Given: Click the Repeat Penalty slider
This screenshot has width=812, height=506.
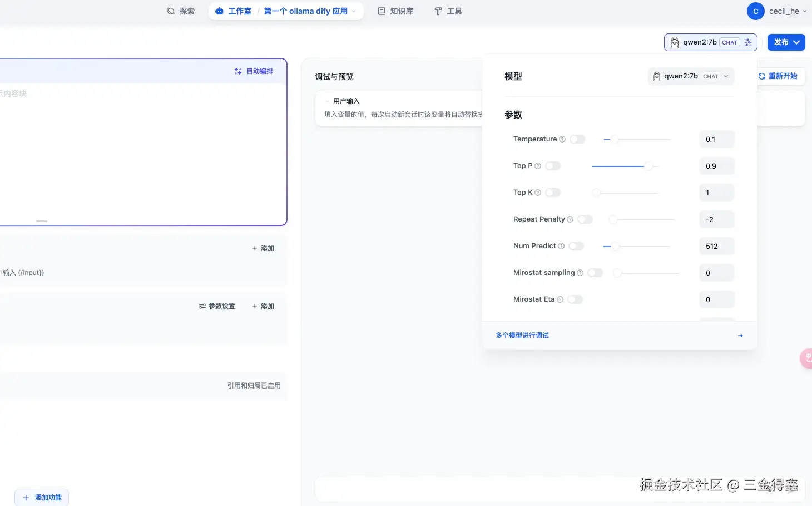Looking at the screenshot, I should tap(642, 219).
